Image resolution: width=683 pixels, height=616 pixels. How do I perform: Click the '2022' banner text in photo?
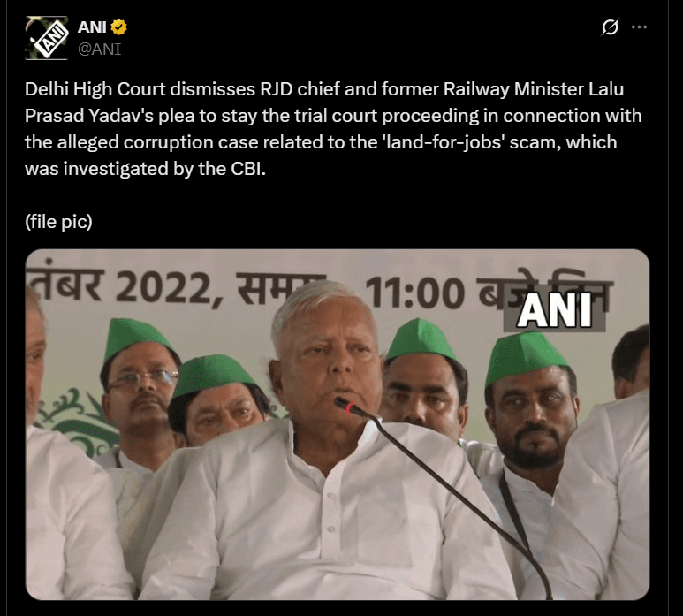point(169,288)
